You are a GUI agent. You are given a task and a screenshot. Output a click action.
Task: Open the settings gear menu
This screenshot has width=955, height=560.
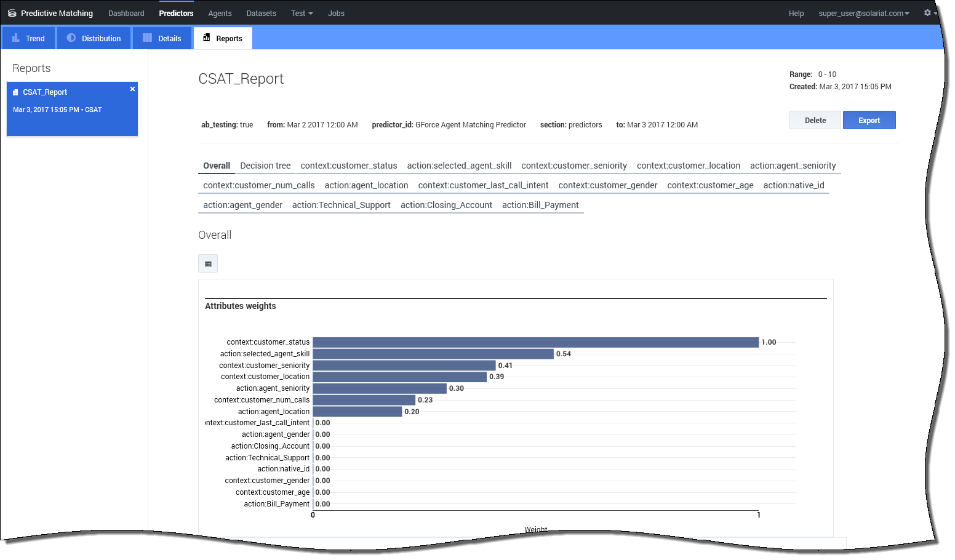click(x=928, y=13)
